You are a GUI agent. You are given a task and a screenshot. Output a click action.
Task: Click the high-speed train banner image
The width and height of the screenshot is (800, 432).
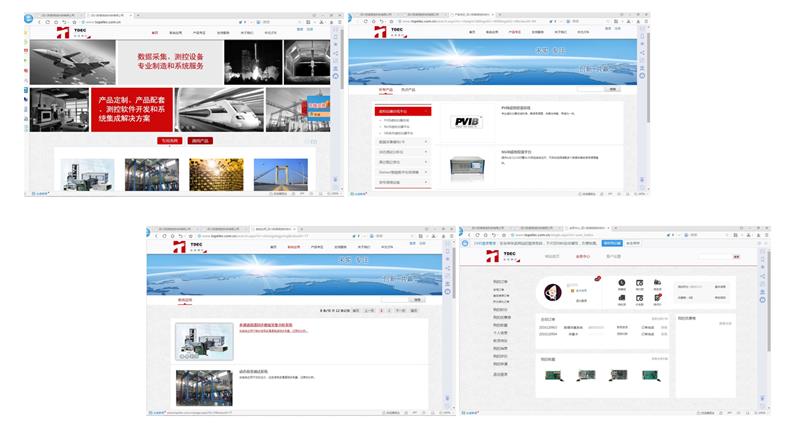coord(219,110)
